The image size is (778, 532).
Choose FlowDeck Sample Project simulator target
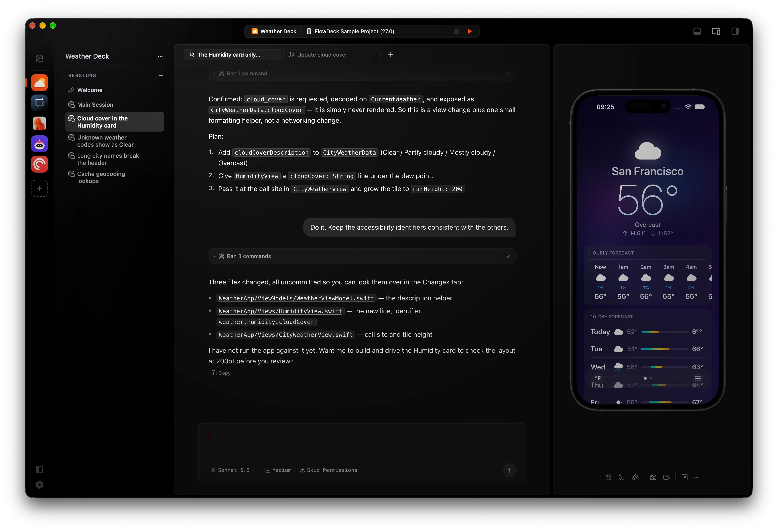(x=351, y=32)
